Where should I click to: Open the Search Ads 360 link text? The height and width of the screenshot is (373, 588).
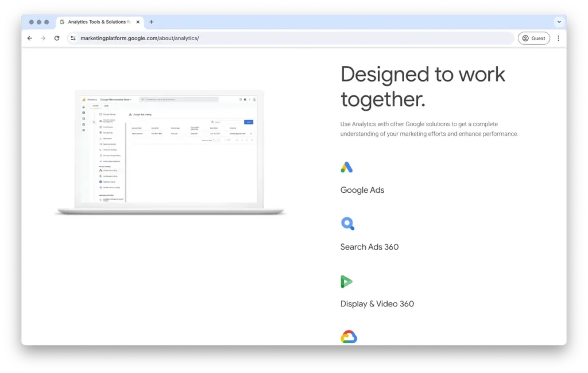click(x=369, y=247)
